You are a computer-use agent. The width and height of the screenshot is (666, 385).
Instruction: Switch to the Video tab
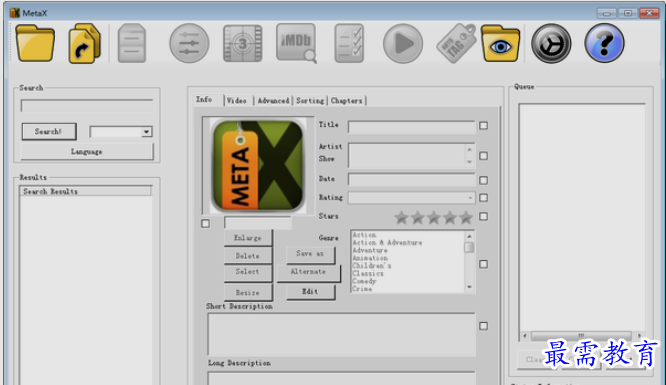237,101
